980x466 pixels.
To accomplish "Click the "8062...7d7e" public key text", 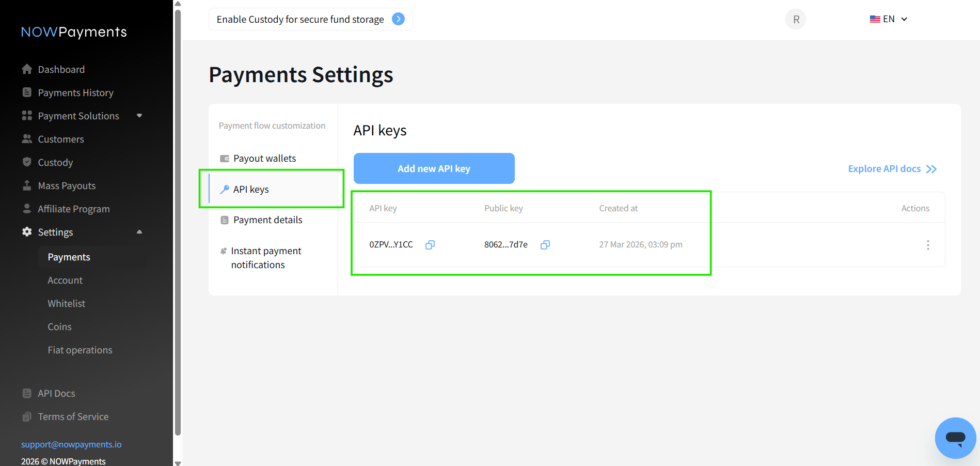I will [506, 244].
